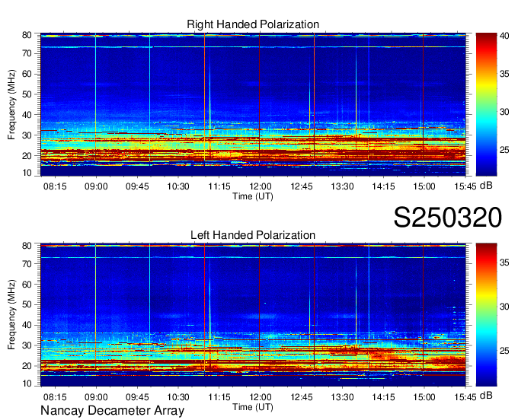Click 11:15 time tick under left-handed plot

pyautogui.click(x=219, y=397)
